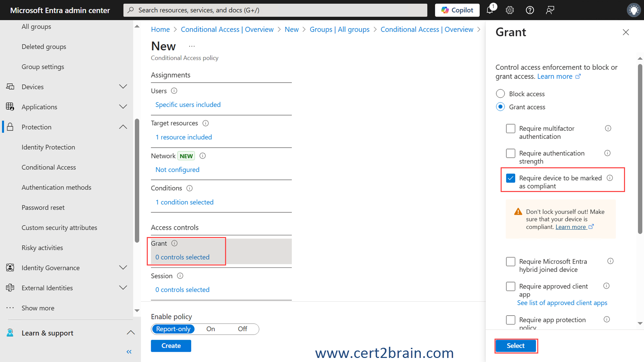
Task: Open Custom security attributes in sidebar
Action: [x=59, y=228]
